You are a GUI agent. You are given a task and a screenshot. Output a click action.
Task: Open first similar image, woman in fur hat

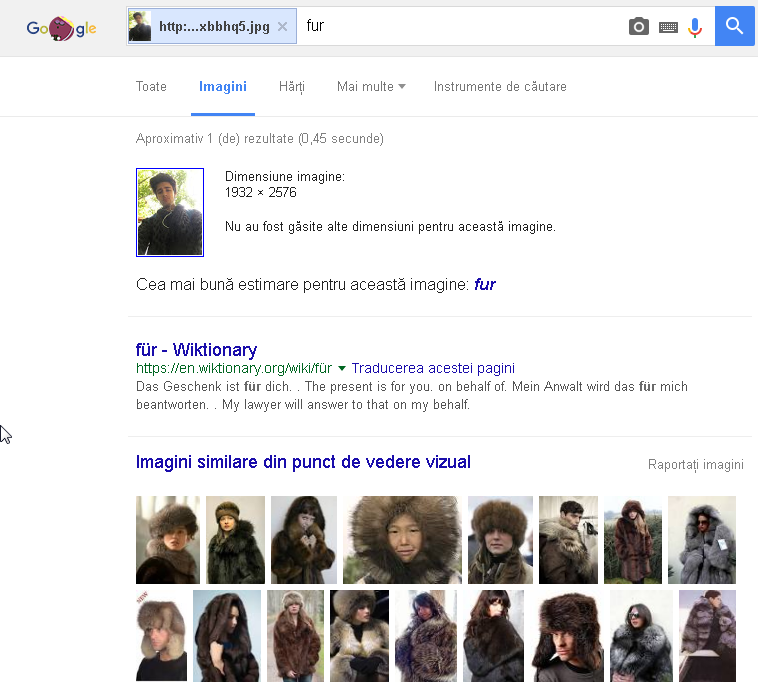point(168,540)
